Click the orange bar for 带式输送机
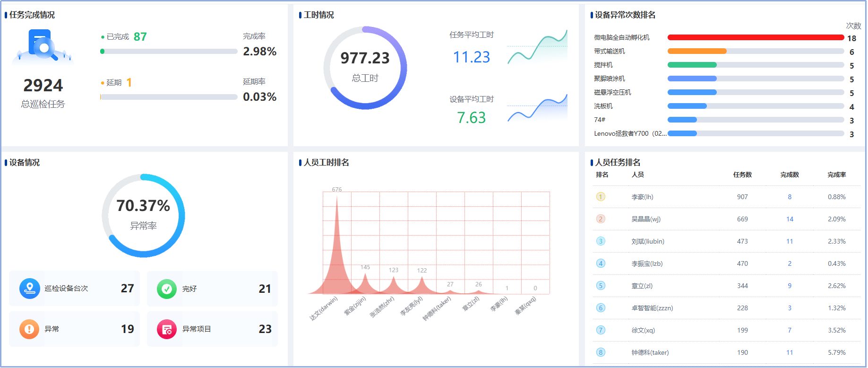 click(x=697, y=51)
